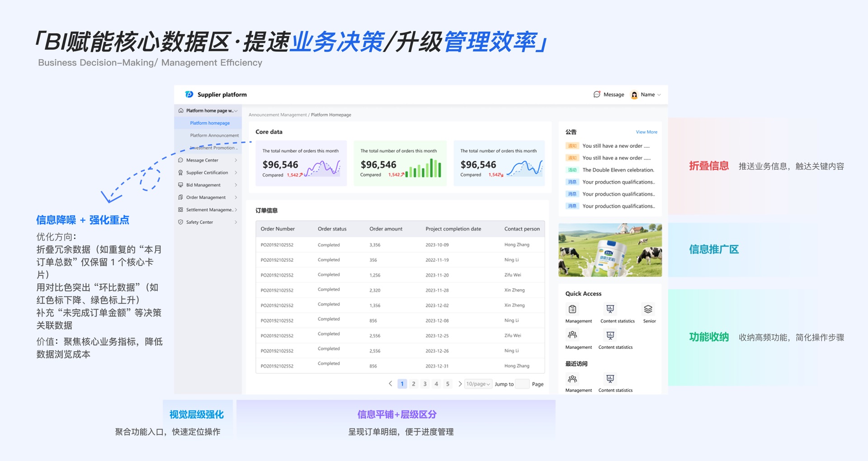Click Project completion date column header
The image size is (868, 461).
click(x=453, y=229)
